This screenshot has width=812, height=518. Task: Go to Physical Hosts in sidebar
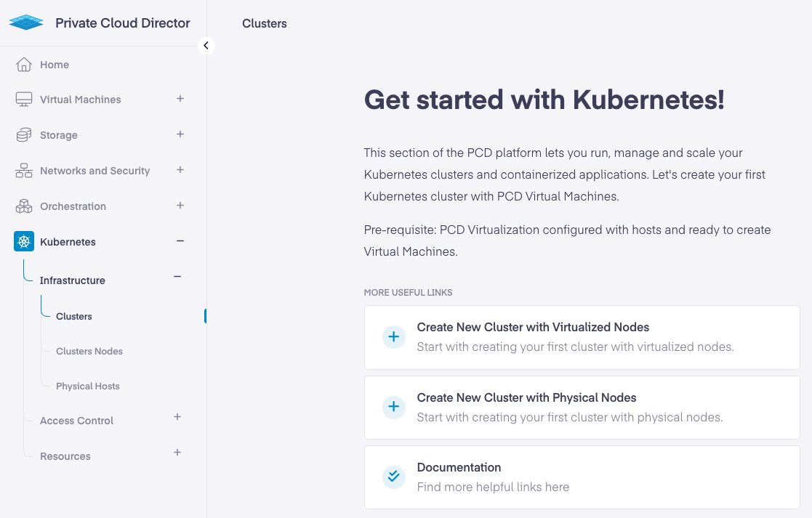(x=88, y=387)
